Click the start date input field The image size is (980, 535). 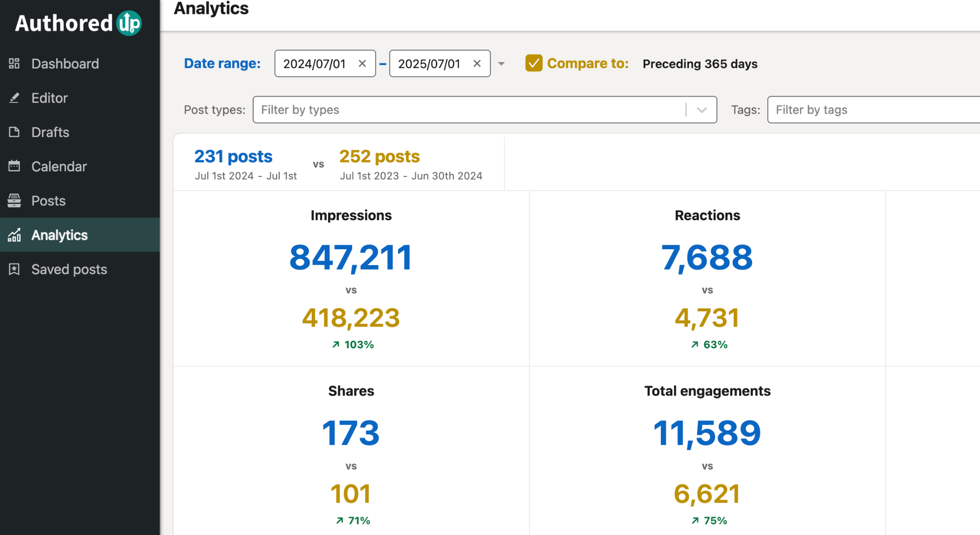click(x=314, y=64)
